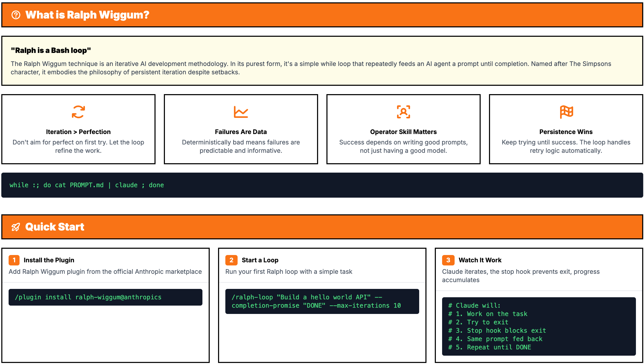Screen dimensions: 644x364
Task: Click the refresh arrows iteration icon
Action: 78,112
